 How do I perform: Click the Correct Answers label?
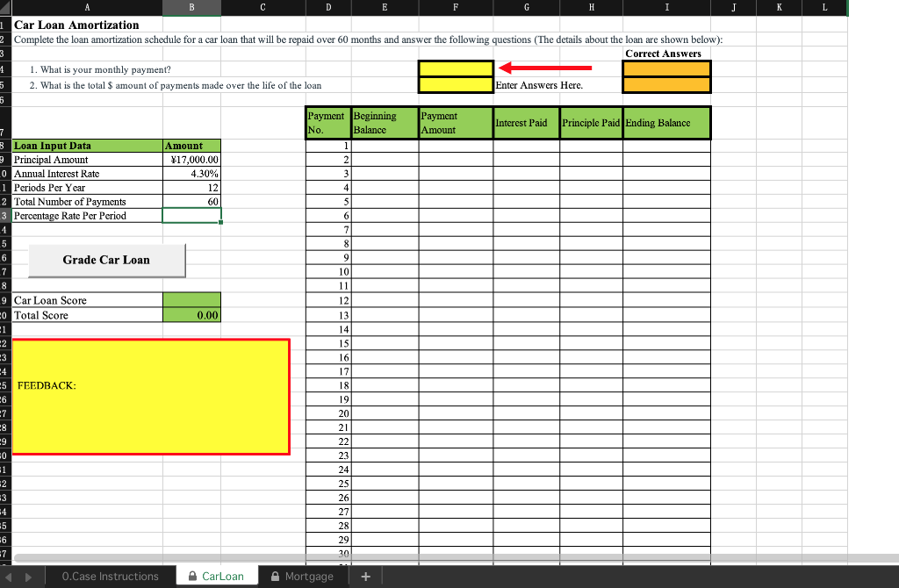coord(664,54)
